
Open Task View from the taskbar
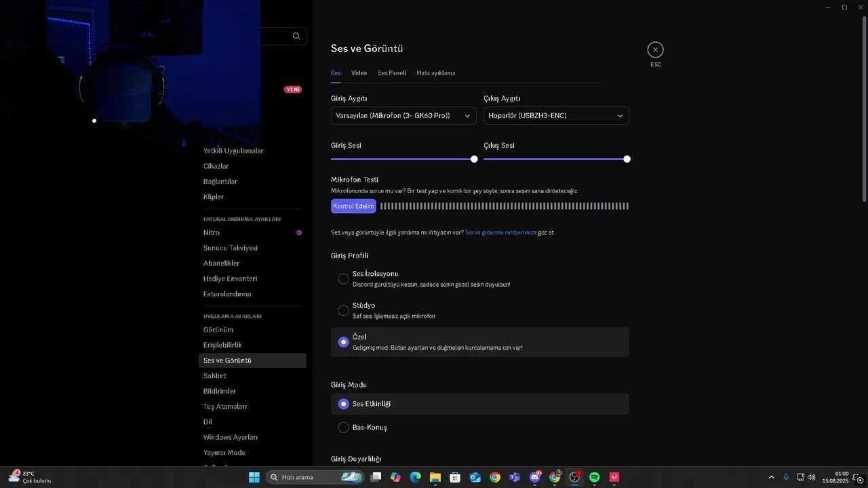(376, 477)
